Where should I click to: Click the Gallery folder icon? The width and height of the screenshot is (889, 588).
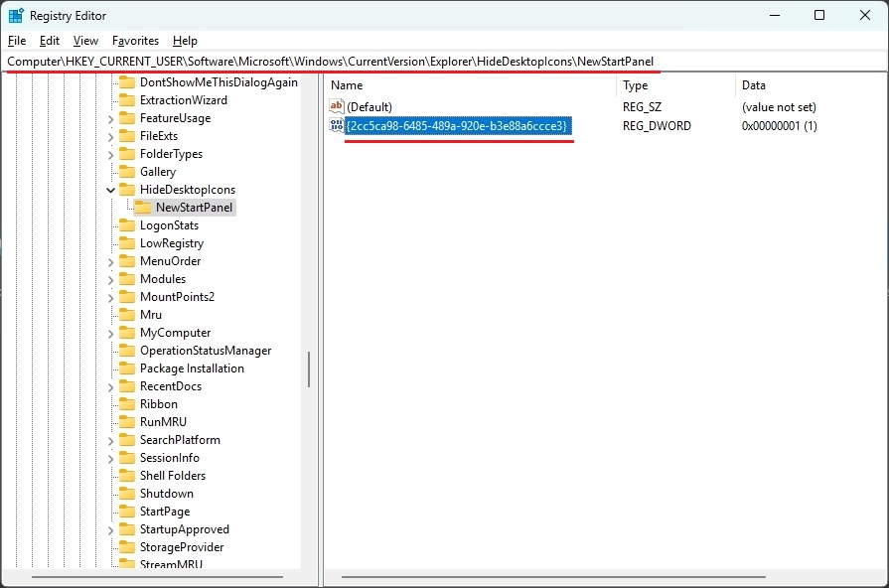pyautogui.click(x=127, y=171)
